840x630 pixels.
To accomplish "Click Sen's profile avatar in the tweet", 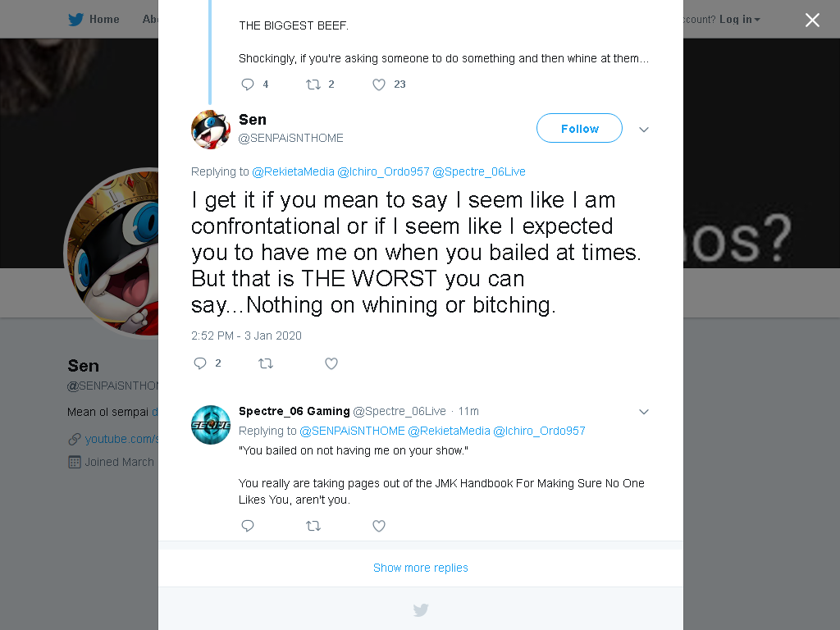I will [211, 130].
